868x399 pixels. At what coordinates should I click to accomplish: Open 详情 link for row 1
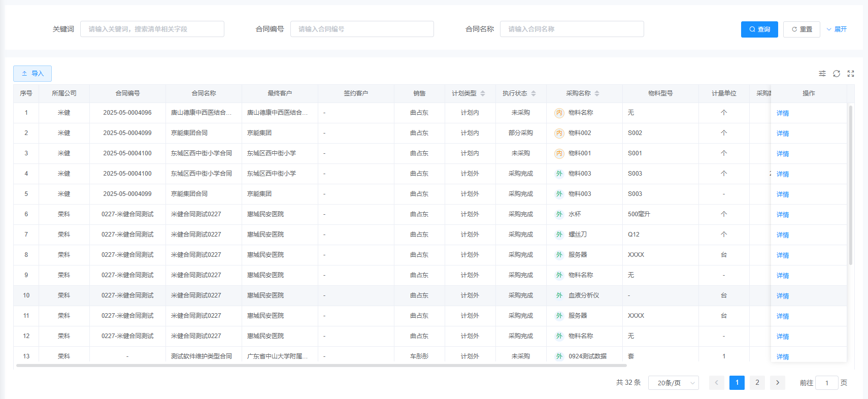coord(782,113)
